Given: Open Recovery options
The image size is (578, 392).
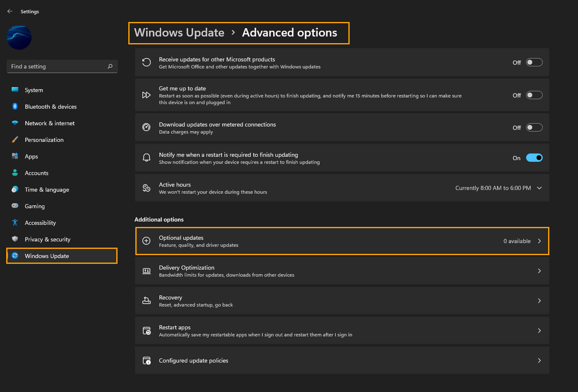Looking at the screenshot, I should click(342, 301).
